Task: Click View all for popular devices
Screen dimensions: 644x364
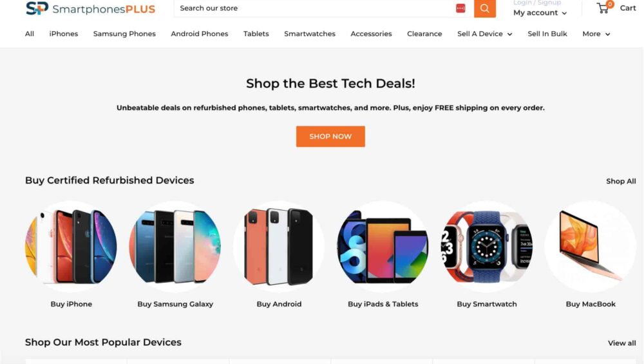Action: pyautogui.click(x=621, y=343)
